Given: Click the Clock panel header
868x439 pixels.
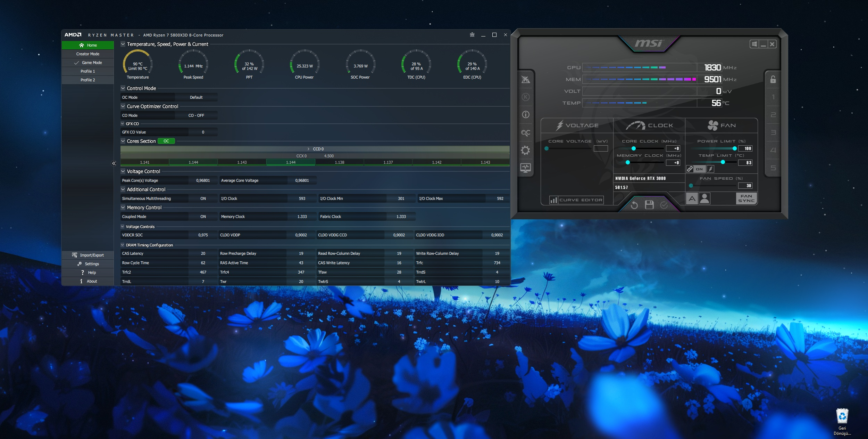Looking at the screenshot, I should tap(649, 125).
